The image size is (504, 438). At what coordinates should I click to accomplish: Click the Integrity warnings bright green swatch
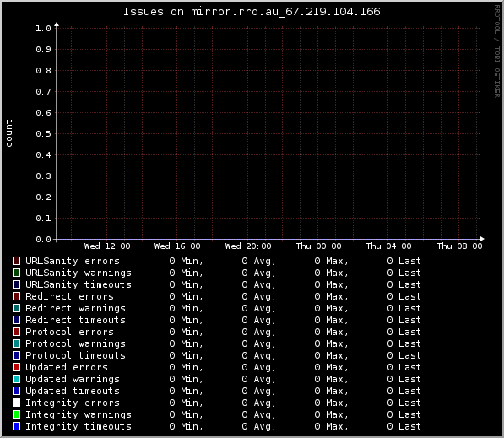[16, 414]
